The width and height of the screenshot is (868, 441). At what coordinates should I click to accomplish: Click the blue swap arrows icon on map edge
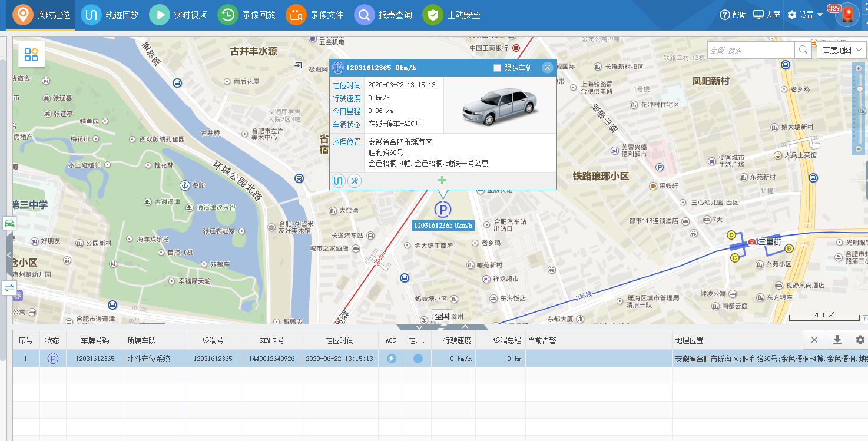pos(9,288)
